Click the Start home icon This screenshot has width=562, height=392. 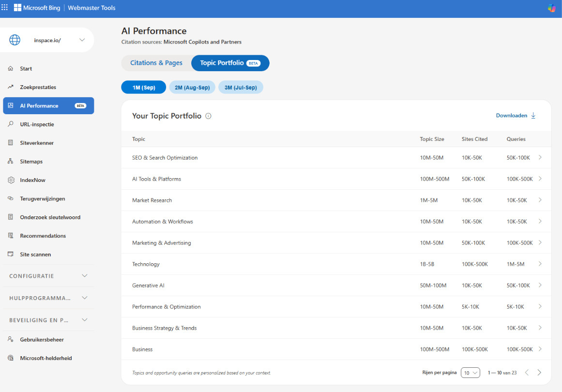(x=11, y=68)
